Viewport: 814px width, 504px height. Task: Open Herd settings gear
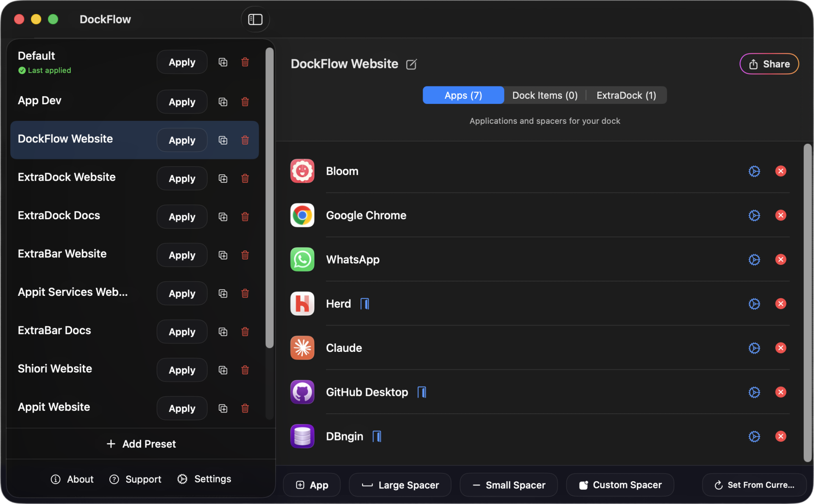pyautogui.click(x=754, y=304)
